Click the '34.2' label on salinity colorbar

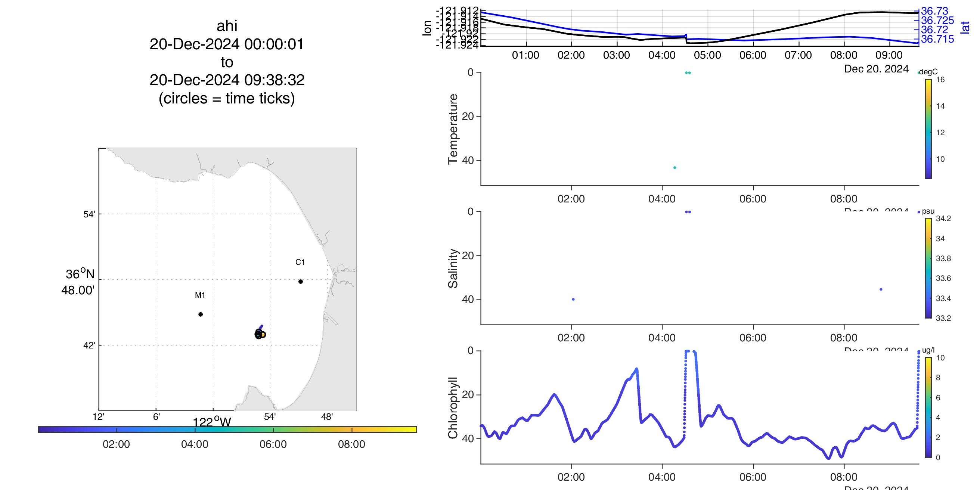click(x=943, y=218)
